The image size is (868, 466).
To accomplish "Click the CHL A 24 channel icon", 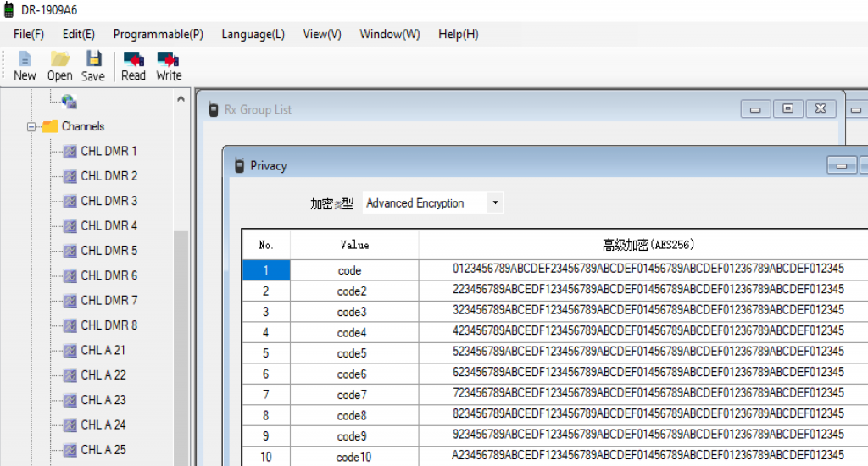I will (70, 425).
